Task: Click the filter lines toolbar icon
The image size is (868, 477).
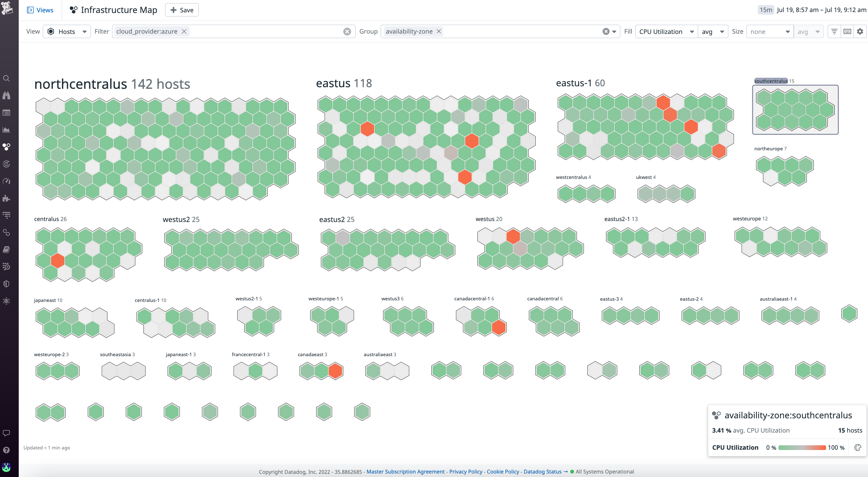Action: [x=834, y=31]
